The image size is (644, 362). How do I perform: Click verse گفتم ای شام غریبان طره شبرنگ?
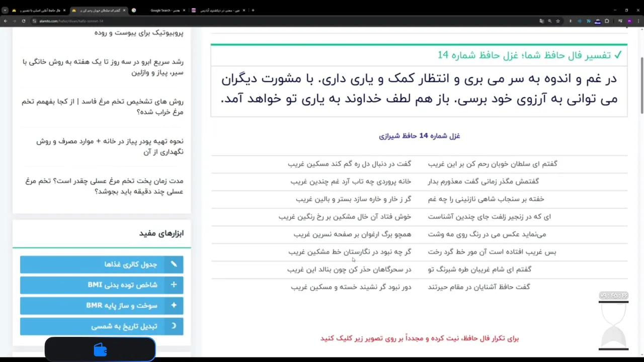479,269
